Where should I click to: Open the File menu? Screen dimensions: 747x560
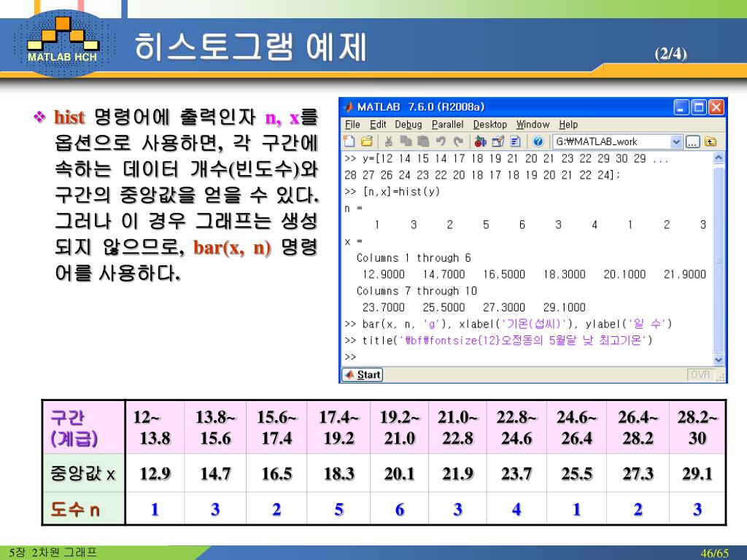pos(352,125)
